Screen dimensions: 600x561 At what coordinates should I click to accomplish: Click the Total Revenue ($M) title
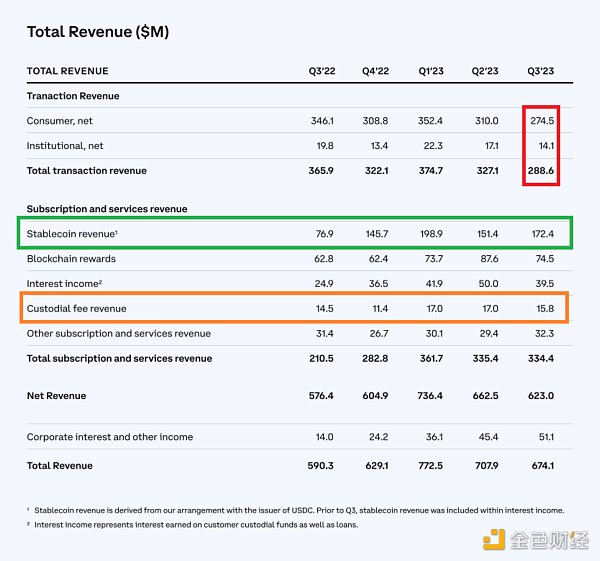(98, 32)
